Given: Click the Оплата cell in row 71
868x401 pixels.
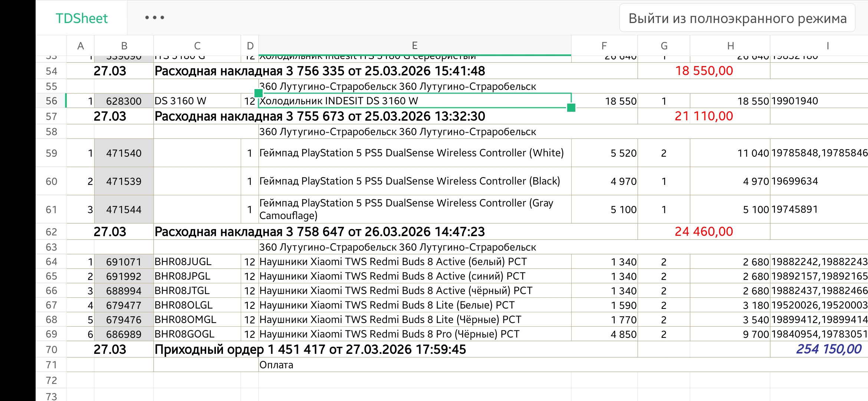Looking at the screenshot, I should click(x=276, y=365).
